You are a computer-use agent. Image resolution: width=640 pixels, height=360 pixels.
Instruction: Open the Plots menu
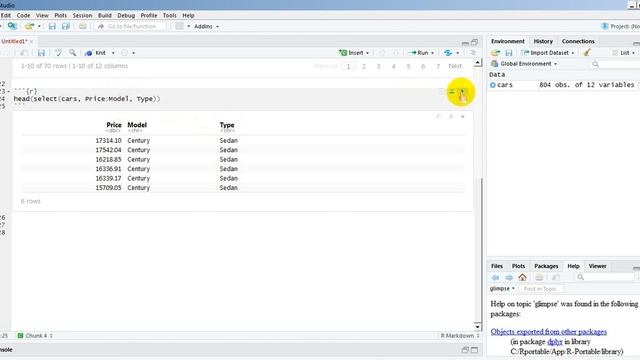click(x=60, y=15)
